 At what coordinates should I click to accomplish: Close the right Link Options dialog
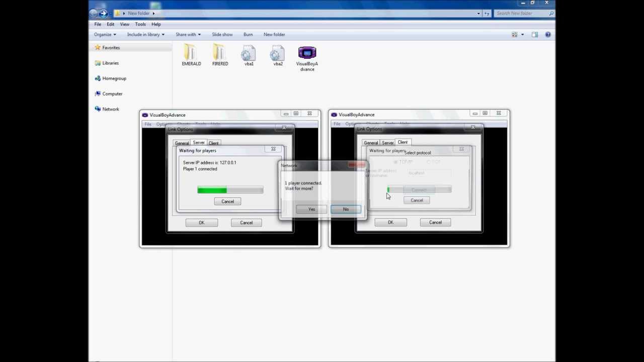point(473,127)
